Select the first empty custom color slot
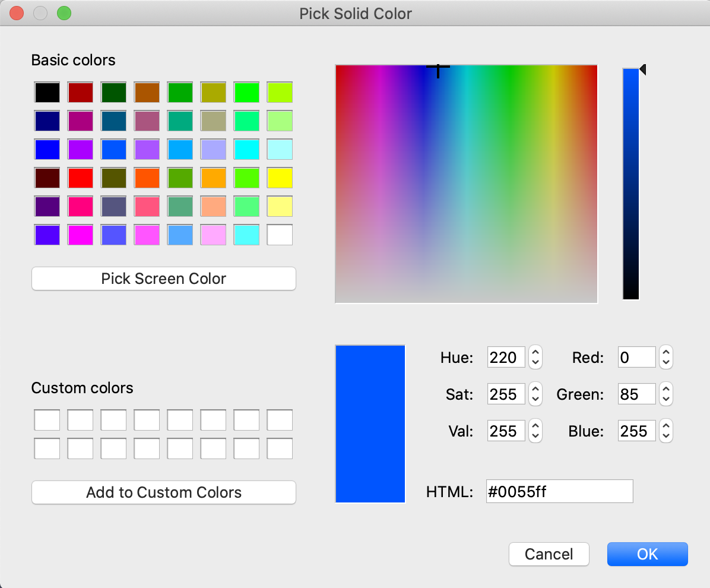 [x=47, y=421]
